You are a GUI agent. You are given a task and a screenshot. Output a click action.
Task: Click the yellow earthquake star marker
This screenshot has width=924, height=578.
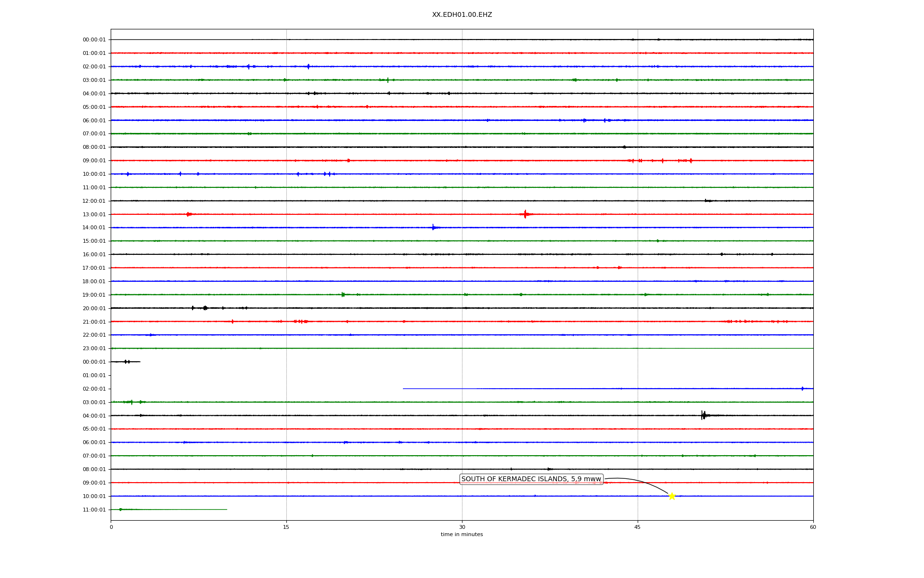(672, 496)
